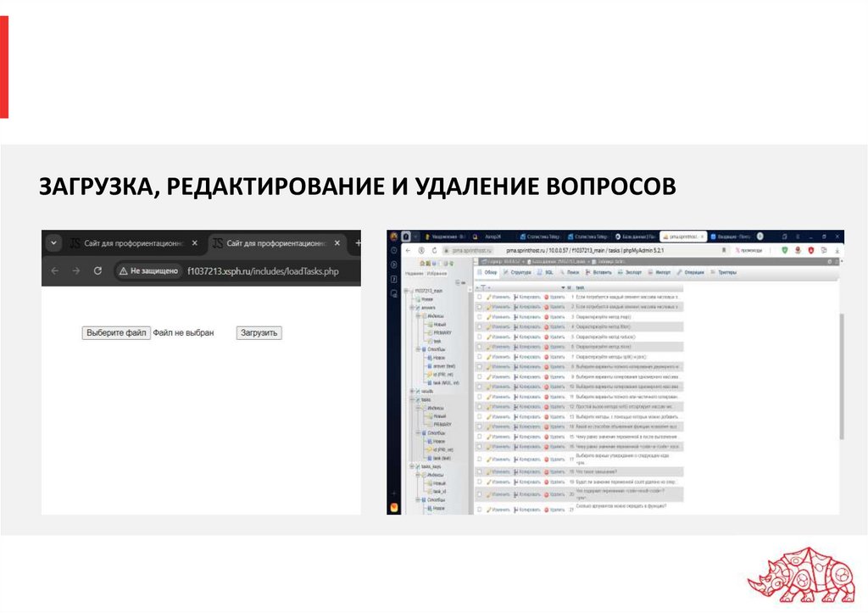Select 'answer (text)' column in the tree

pos(443,366)
